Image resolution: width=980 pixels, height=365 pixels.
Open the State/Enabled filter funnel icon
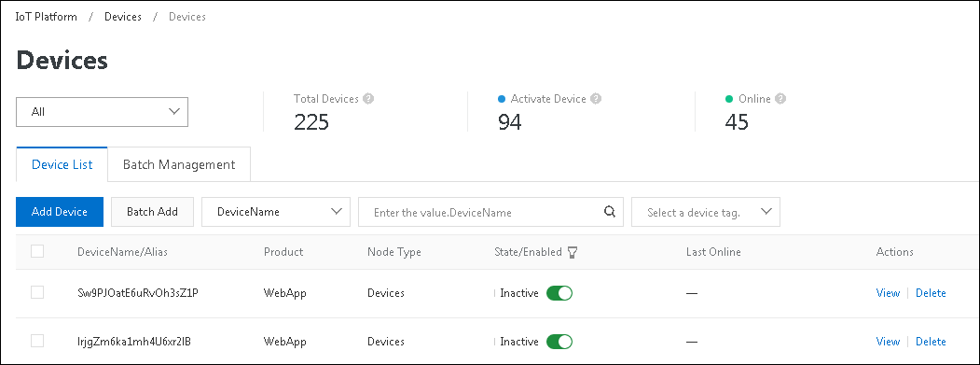(x=572, y=252)
